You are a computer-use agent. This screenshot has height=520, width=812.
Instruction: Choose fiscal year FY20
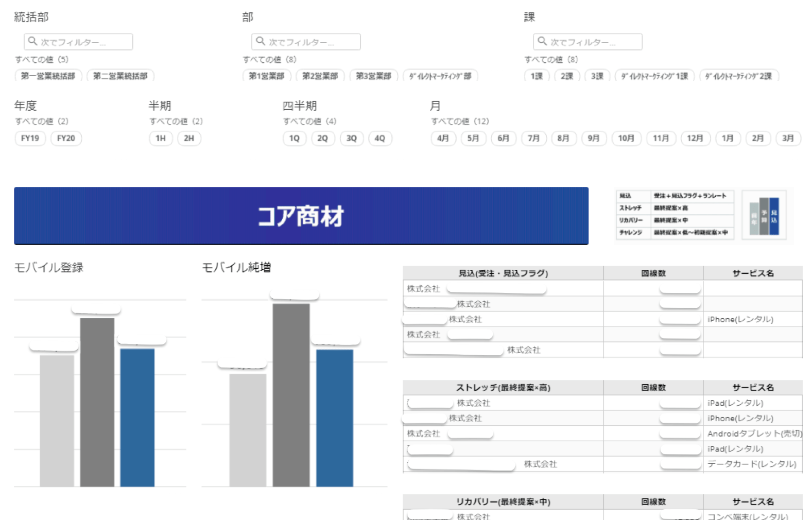tap(66, 138)
